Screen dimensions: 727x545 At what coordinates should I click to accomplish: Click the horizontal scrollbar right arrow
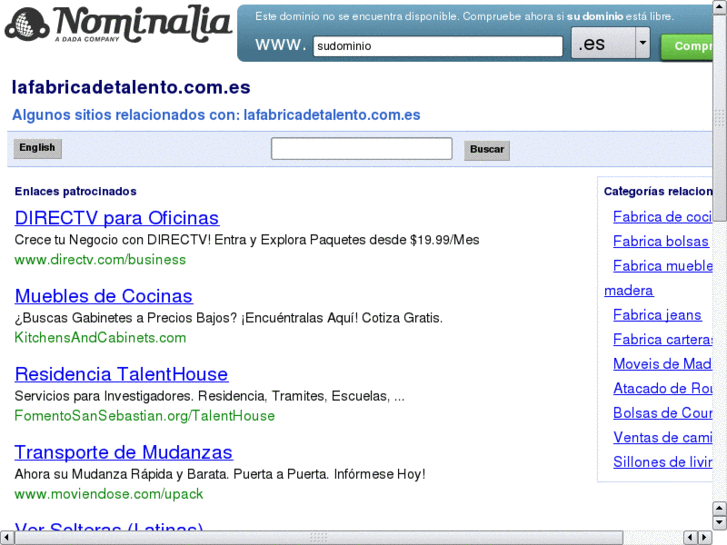click(x=705, y=538)
